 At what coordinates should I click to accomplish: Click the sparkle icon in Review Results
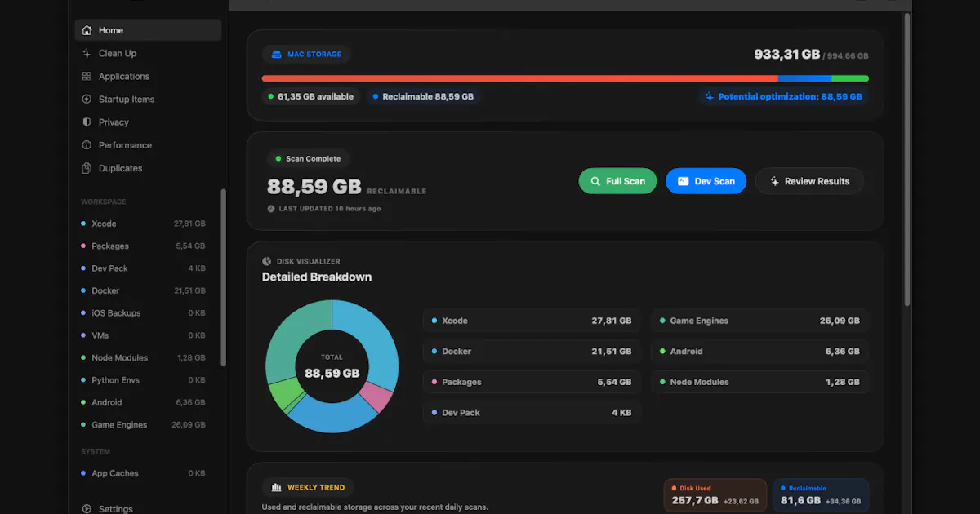774,181
